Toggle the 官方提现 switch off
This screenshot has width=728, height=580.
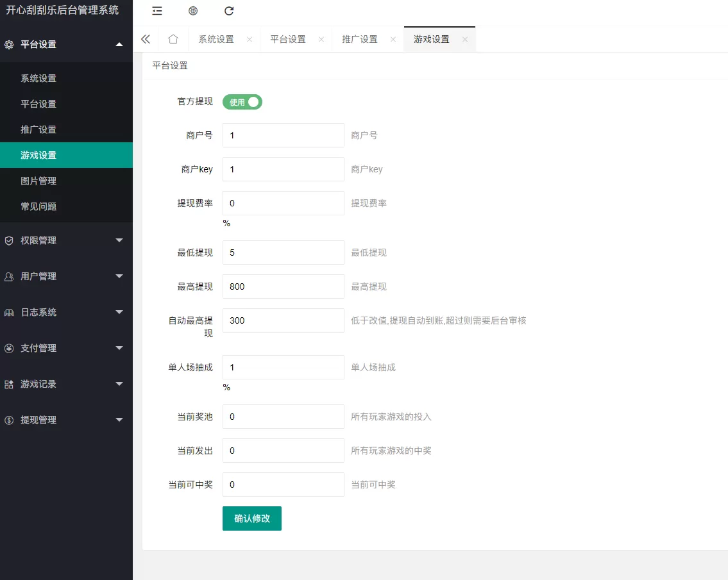click(242, 101)
